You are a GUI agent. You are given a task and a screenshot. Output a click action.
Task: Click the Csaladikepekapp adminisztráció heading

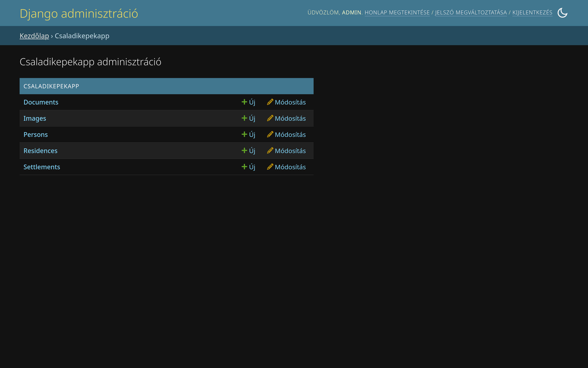[x=90, y=62]
